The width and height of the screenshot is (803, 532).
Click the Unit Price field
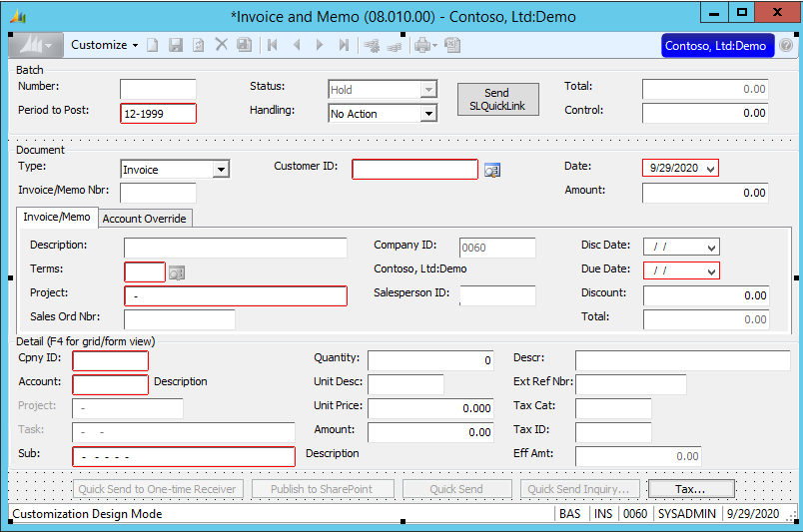click(430, 408)
